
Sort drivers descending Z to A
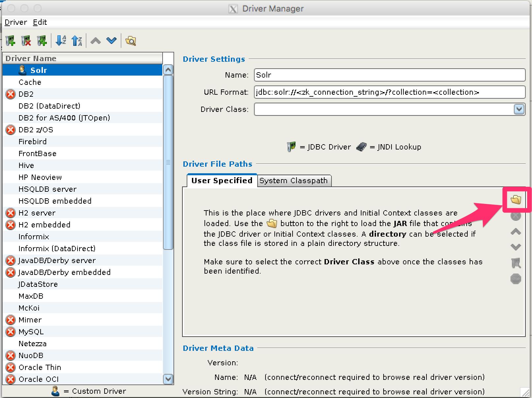(x=77, y=41)
